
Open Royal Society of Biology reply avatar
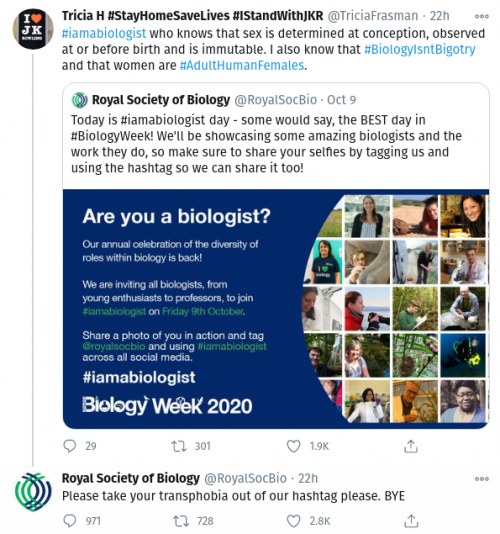33,491
